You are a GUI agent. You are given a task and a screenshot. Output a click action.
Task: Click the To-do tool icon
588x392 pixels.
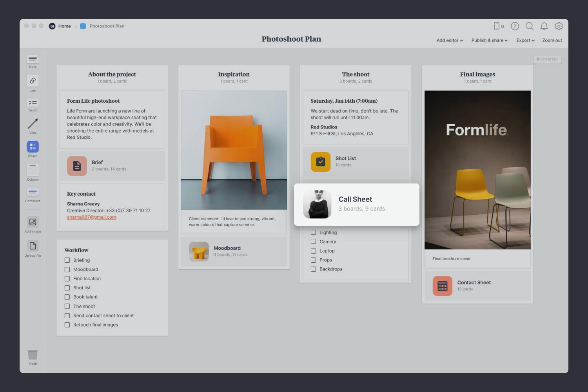pyautogui.click(x=33, y=103)
